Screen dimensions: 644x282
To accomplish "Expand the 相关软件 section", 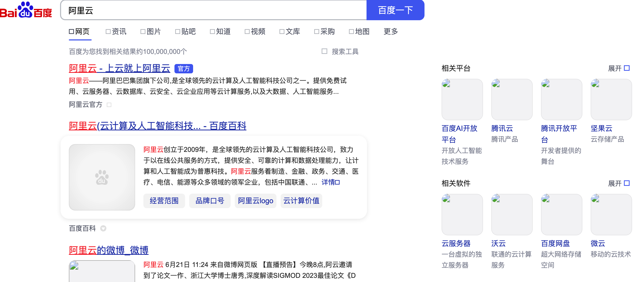I will pos(619,184).
